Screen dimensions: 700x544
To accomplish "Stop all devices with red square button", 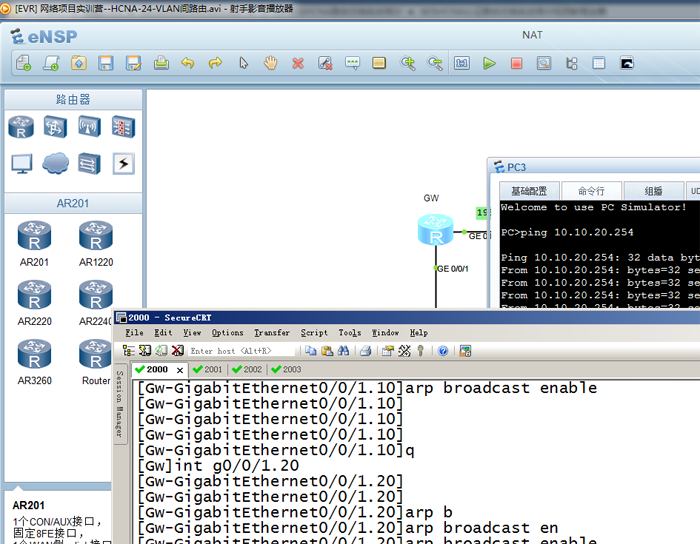I will pyautogui.click(x=517, y=63).
